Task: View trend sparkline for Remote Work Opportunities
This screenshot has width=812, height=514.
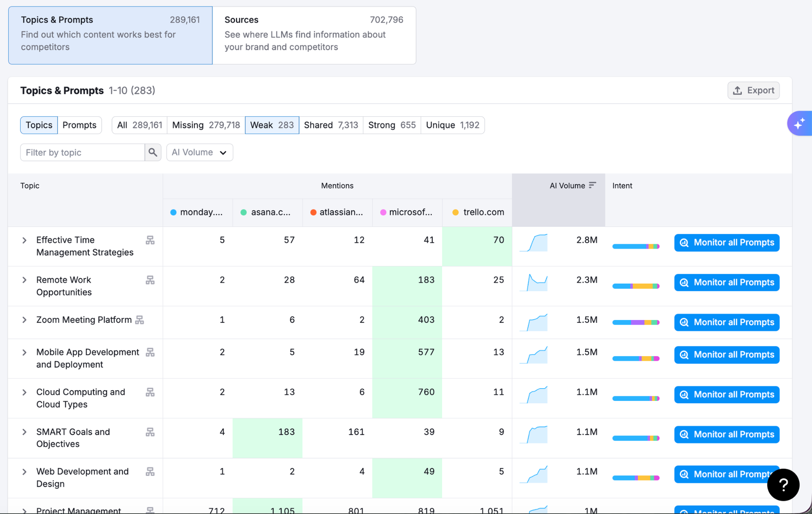Action: pos(534,283)
